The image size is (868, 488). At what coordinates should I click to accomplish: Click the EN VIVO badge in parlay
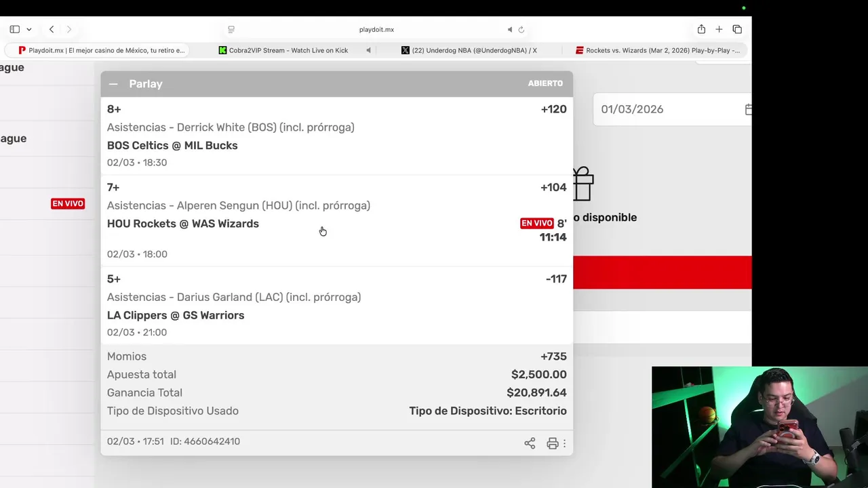coord(537,223)
